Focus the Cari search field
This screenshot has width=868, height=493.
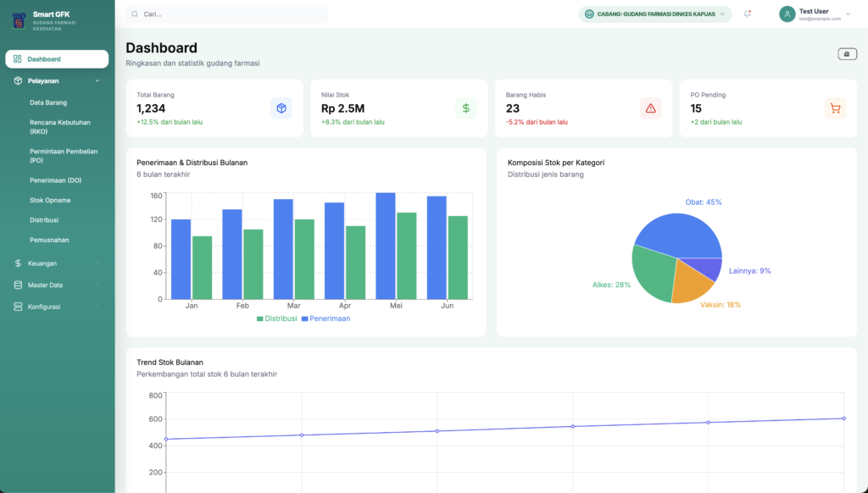tap(229, 14)
